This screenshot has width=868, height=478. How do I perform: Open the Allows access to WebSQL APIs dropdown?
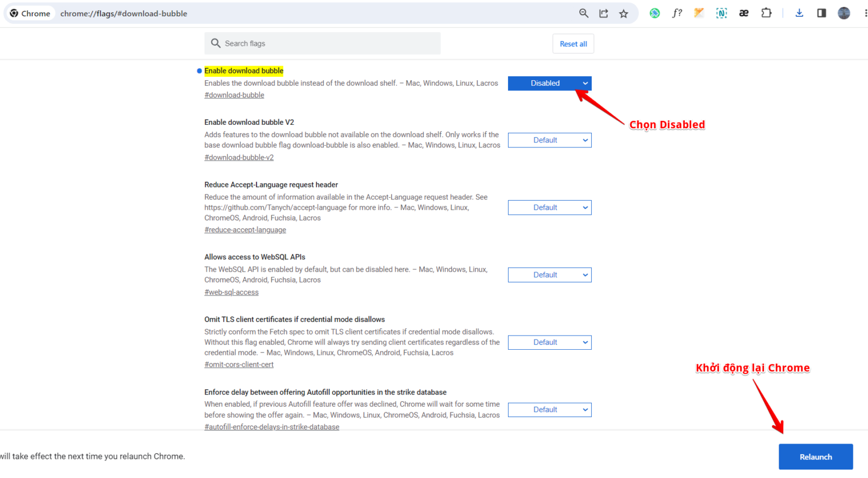pyautogui.click(x=549, y=275)
